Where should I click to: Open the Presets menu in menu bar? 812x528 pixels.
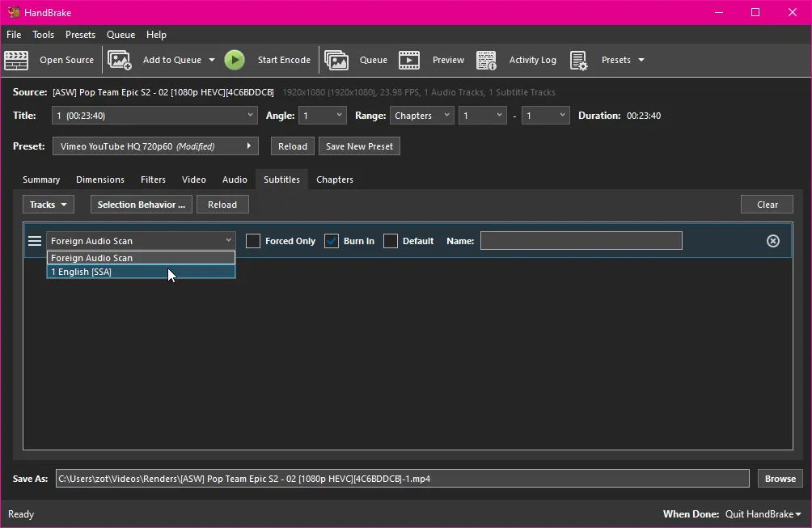80,35
